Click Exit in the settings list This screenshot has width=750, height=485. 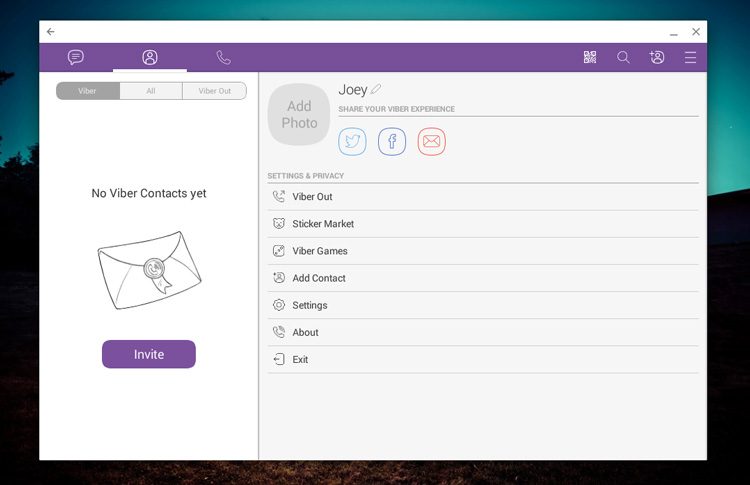[x=300, y=359]
